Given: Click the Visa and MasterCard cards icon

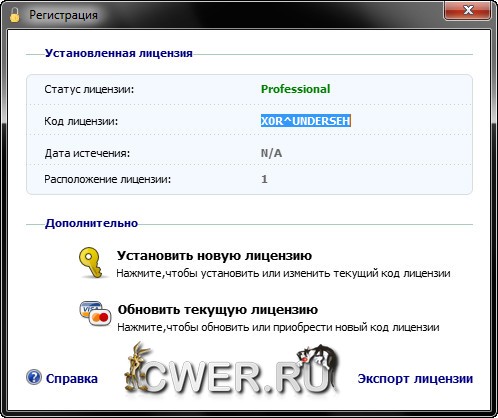Looking at the screenshot, I should click(95, 314).
